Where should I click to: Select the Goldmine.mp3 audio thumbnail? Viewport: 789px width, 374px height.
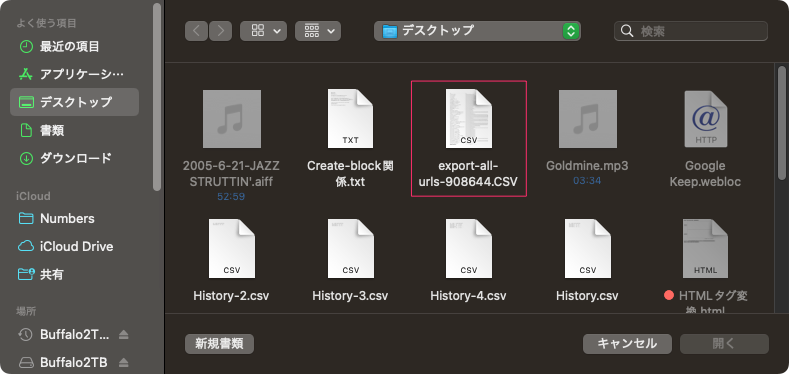pyautogui.click(x=588, y=119)
